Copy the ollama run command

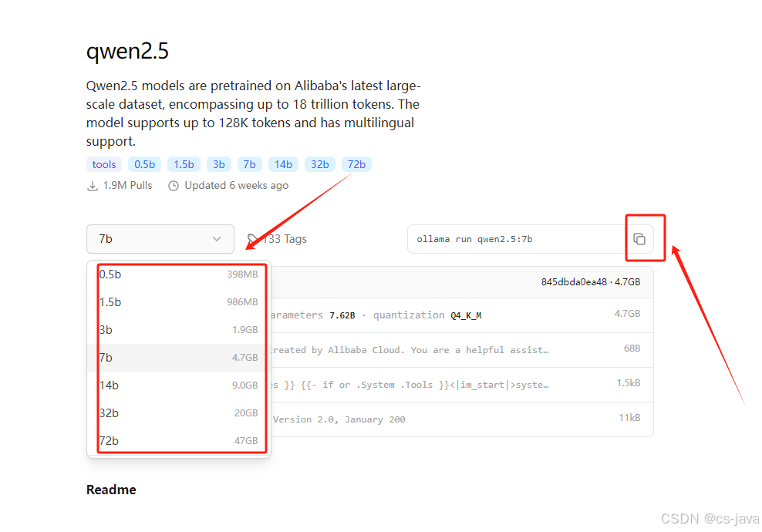coord(639,239)
